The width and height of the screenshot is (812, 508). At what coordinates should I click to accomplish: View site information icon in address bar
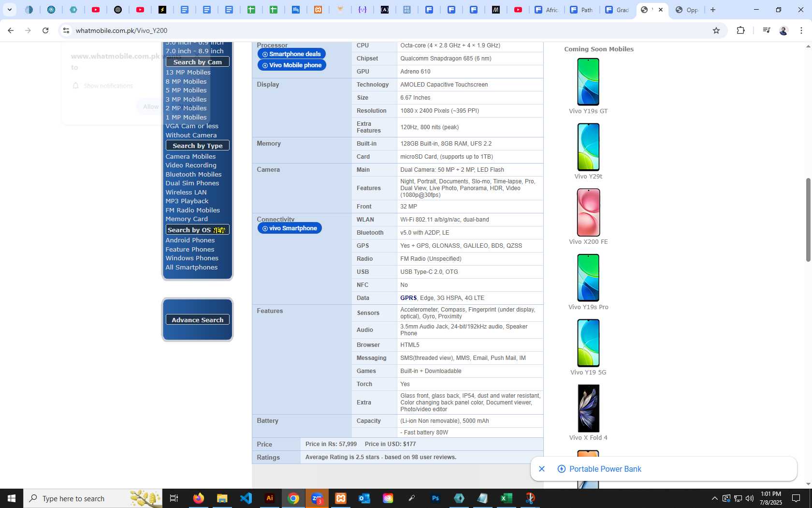point(66,30)
